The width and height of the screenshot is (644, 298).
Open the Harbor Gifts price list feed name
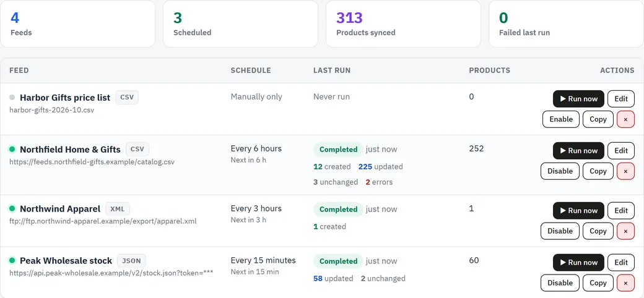point(65,98)
